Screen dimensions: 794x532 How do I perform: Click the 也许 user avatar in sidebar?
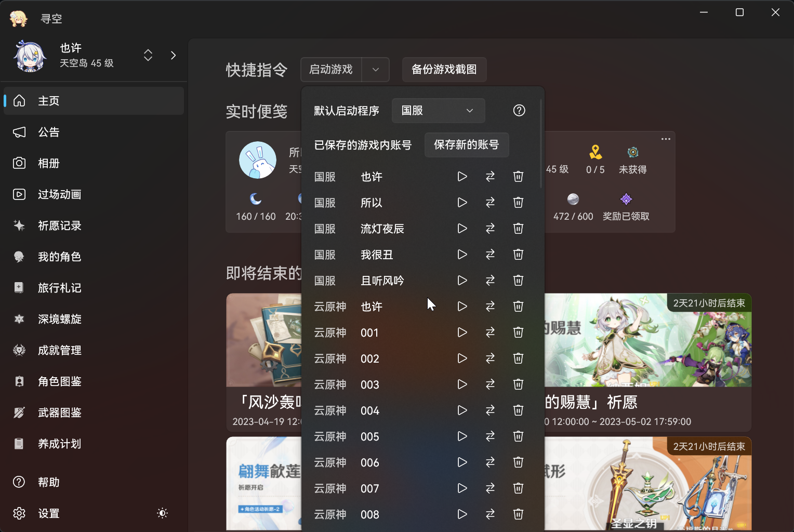pos(30,56)
